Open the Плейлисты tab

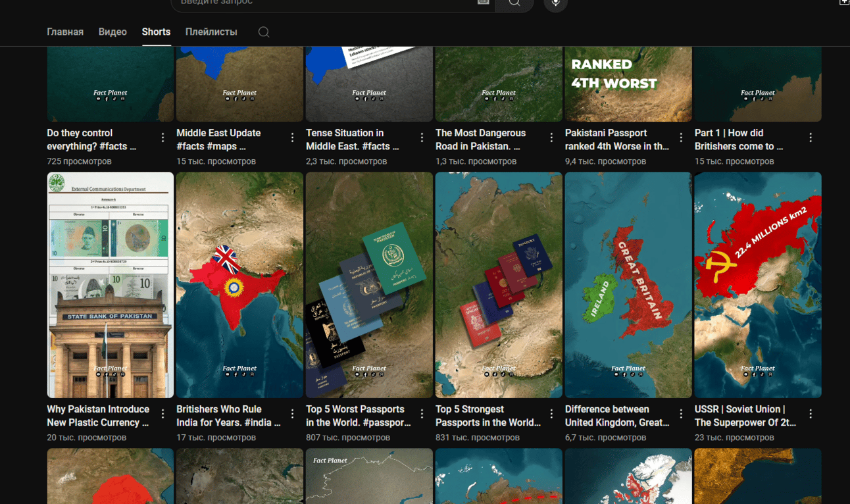[x=211, y=32]
